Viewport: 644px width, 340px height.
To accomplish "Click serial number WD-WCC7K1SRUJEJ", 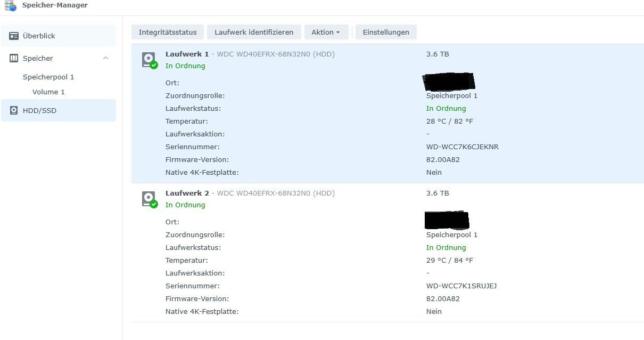I will (461, 286).
